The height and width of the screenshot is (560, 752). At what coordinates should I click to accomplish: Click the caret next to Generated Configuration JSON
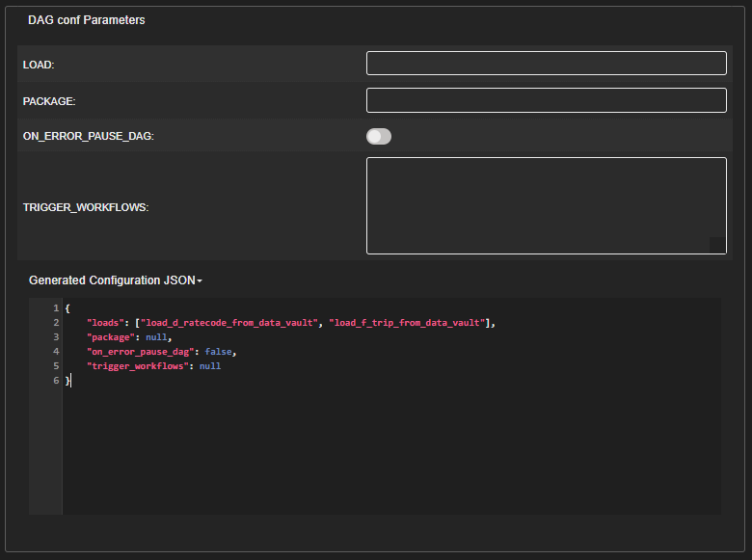pyautogui.click(x=200, y=281)
